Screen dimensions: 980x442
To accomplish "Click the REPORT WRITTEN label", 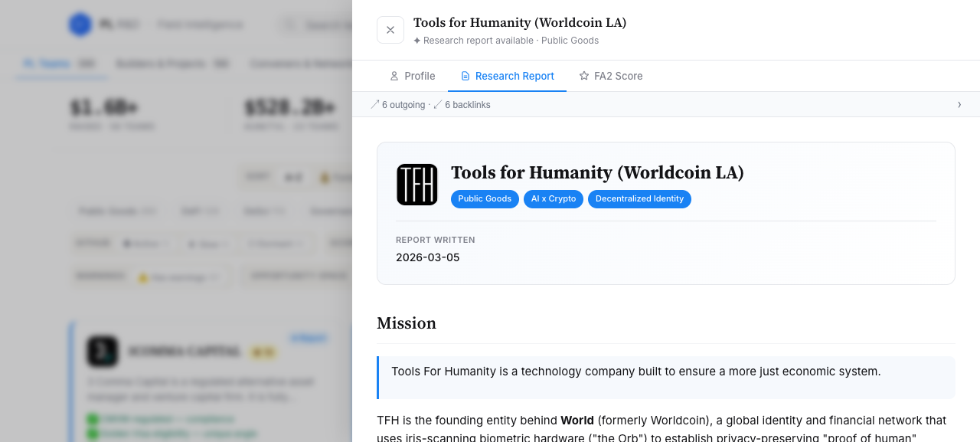I will 436,240.
